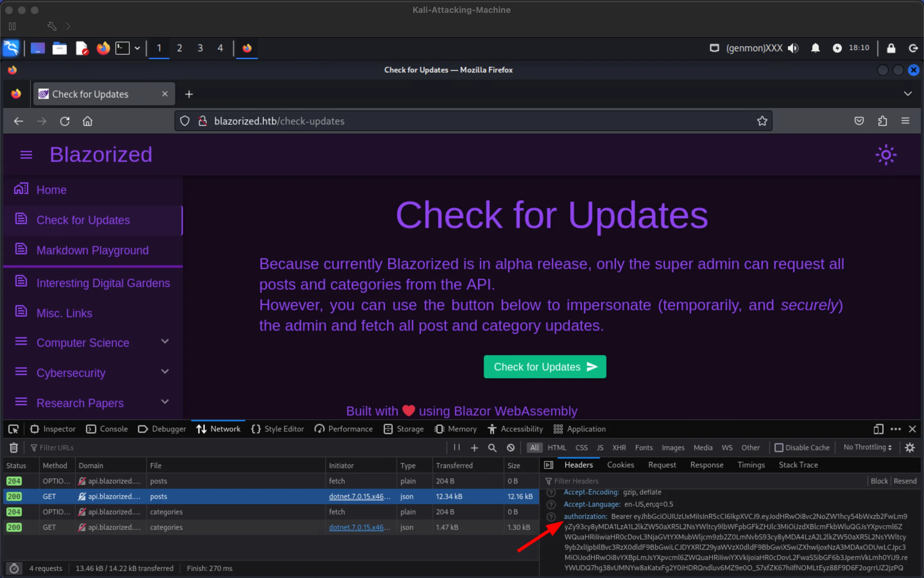Click the lock screen icon
924x578 pixels.
click(891, 48)
